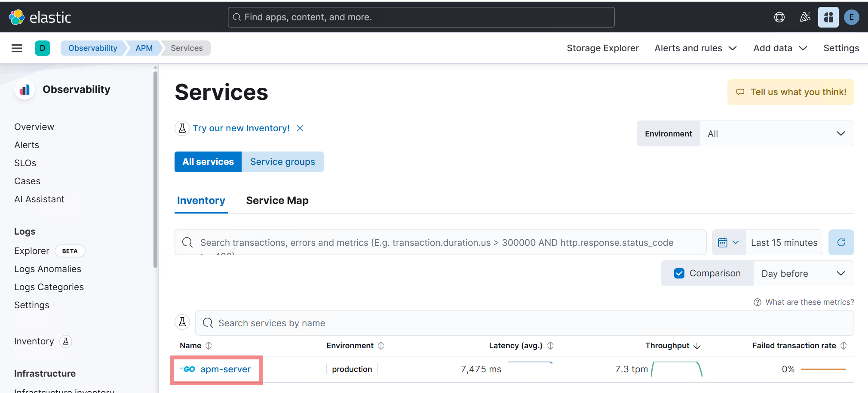Dismiss the Try our new Inventory banner

point(300,128)
